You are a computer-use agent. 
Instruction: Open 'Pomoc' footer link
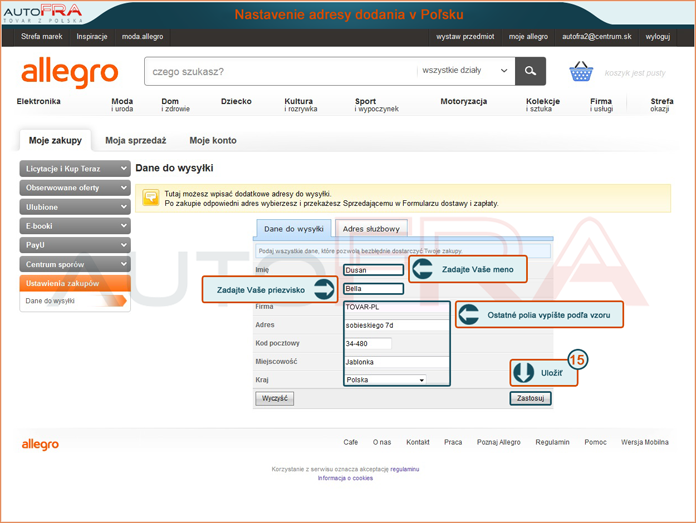point(595,442)
